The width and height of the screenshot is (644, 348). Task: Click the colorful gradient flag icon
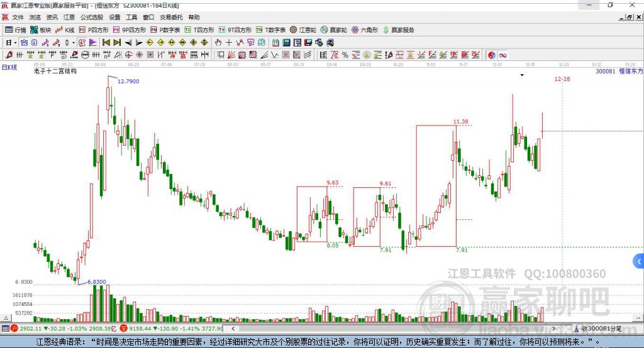point(93,43)
